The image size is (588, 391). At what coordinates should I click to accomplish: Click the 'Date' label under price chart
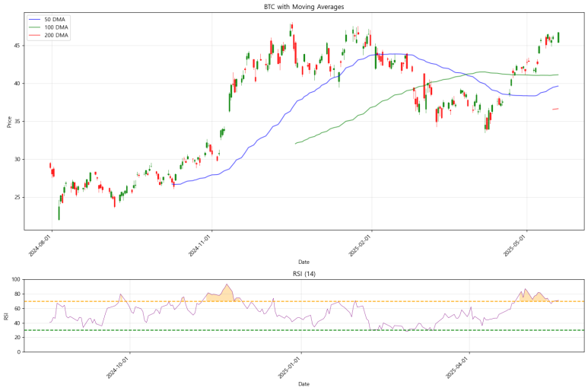[304, 262]
